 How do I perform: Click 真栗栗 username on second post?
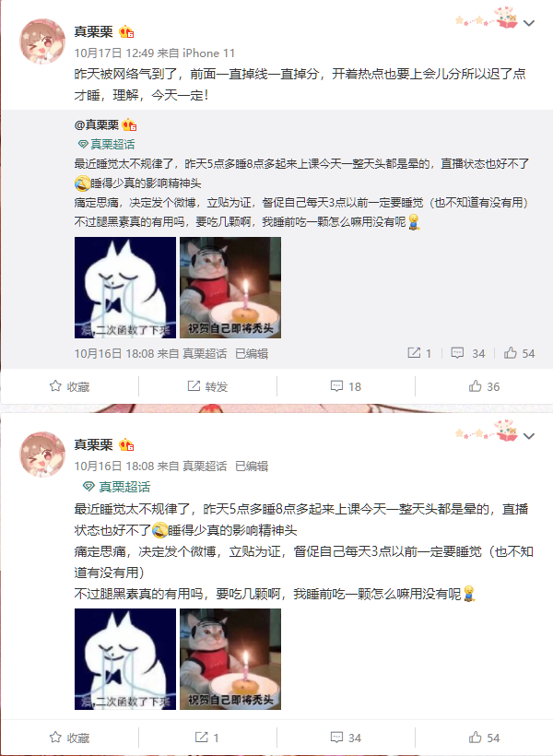tap(93, 444)
